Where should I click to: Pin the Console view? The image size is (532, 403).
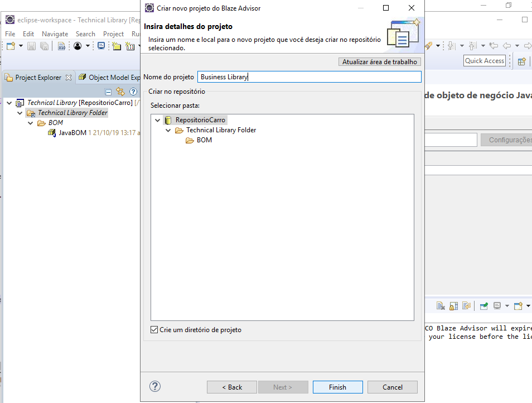[484, 306]
